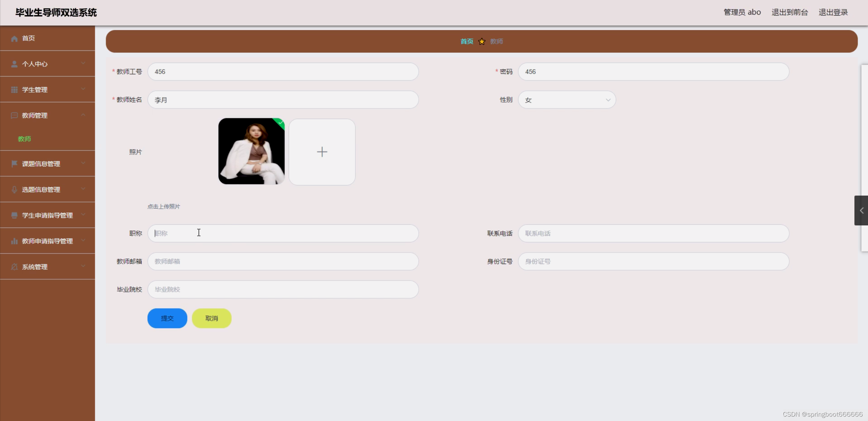Click the home icon in sidebar

(x=14, y=39)
